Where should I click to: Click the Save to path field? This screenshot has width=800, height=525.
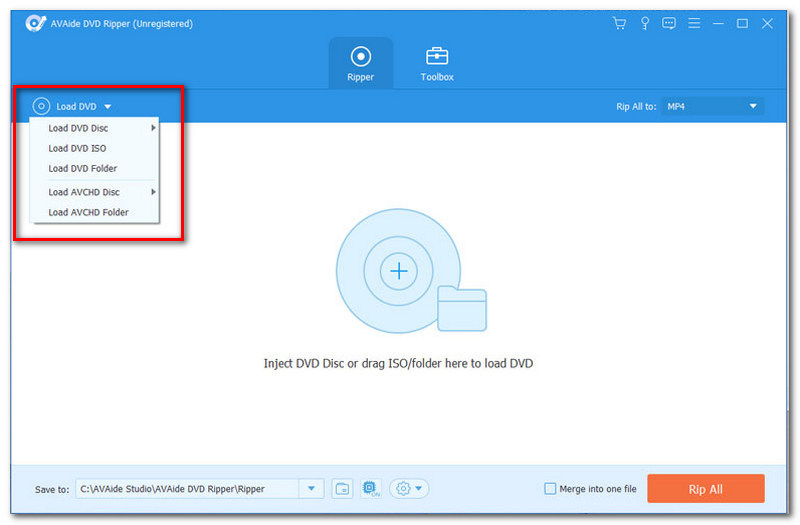point(187,489)
